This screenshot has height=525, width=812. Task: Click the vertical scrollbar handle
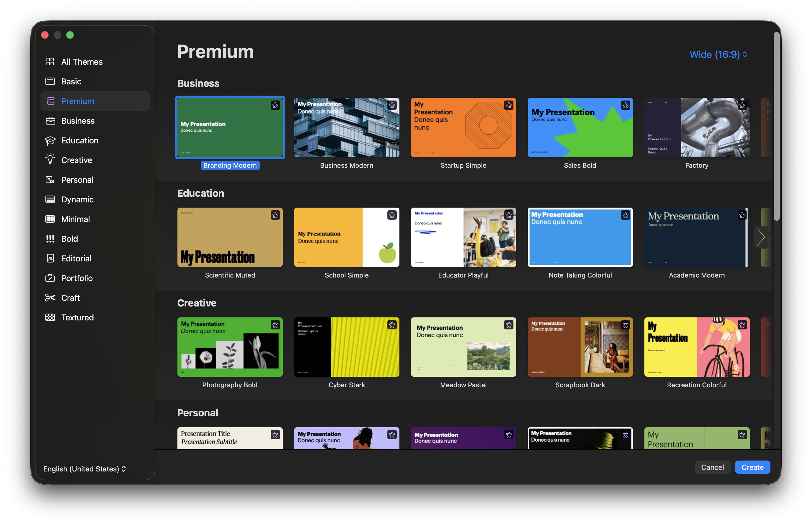coord(776,126)
